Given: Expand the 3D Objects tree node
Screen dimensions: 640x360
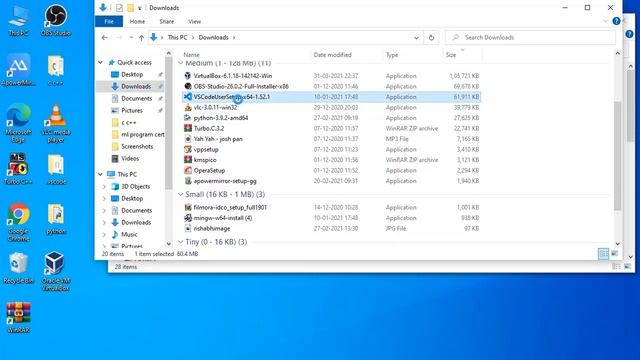Looking at the screenshot, I should 104,187.
